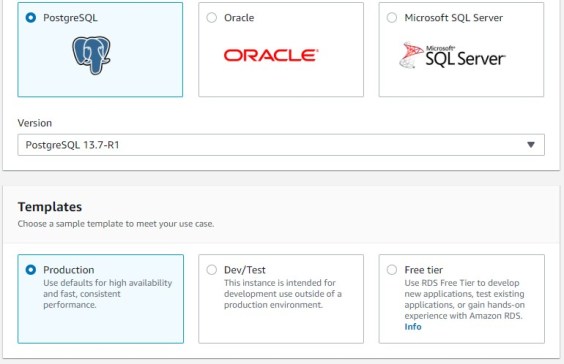Click the Production card description text
Image resolution: width=564 pixels, height=364 pixels.
(x=108, y=294)
